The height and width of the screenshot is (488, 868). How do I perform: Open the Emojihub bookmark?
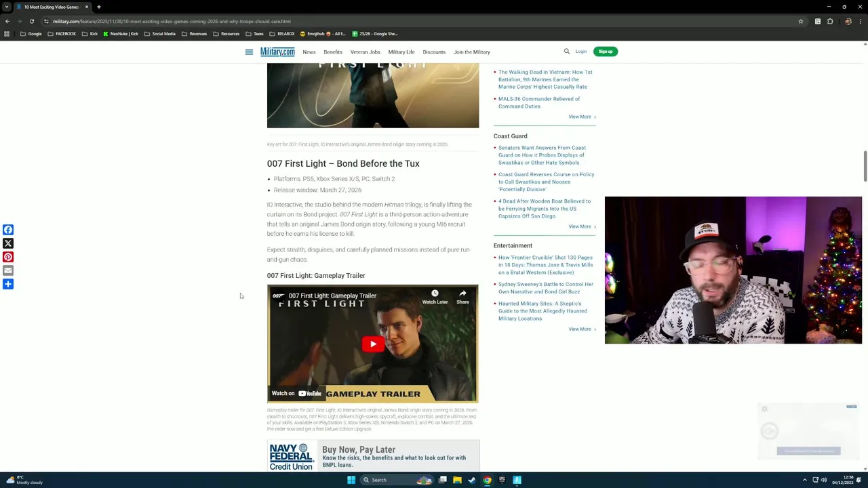(x=323, y=34)
